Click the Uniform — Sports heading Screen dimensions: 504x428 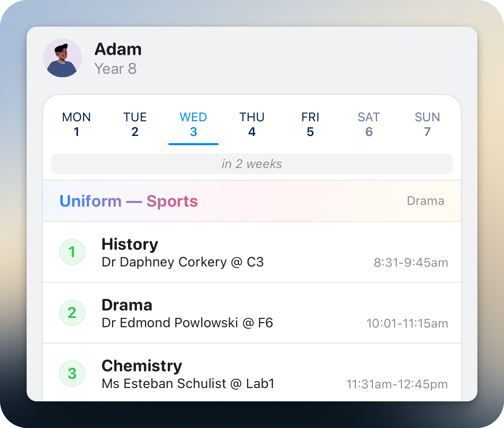click(x=129, y=201)
